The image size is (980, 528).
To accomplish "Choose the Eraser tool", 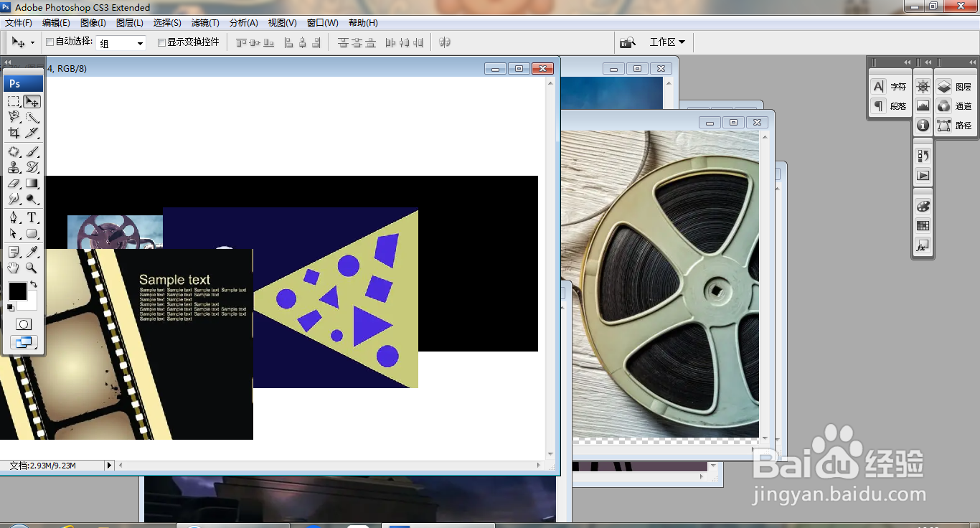I will 14,184.
